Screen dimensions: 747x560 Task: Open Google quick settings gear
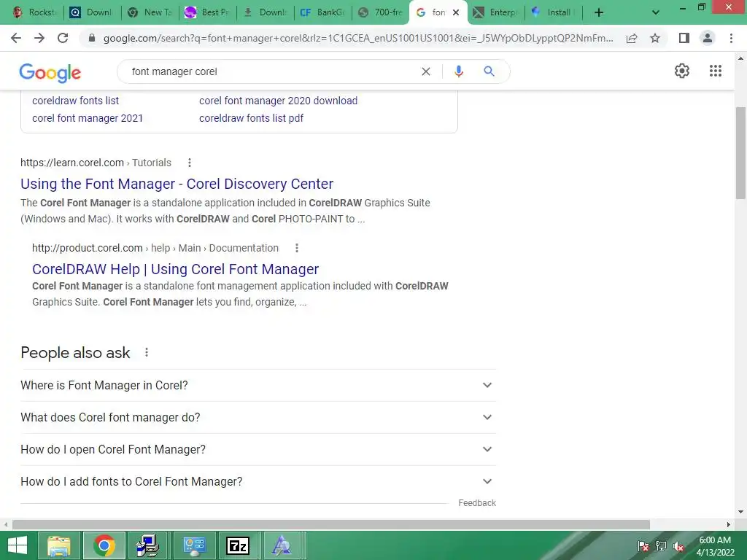pyautogui.click(x=682, y=71)
